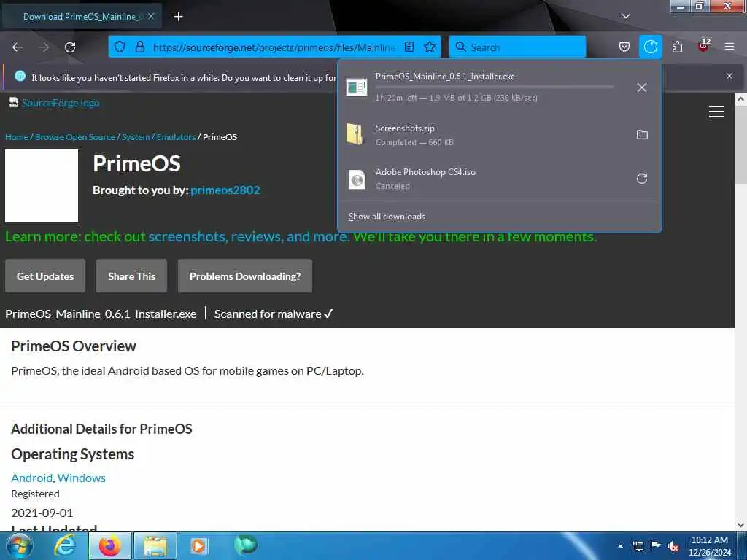This screenshot has height=560, width=747.
Task: Open the Android operating system link
Action: (32, 478)
